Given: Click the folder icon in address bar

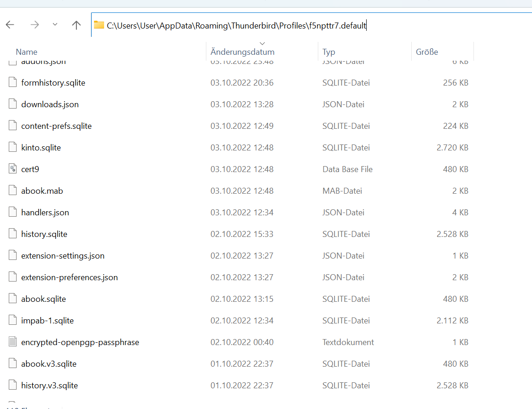Looking at the screenshot, I should (99, 25).
